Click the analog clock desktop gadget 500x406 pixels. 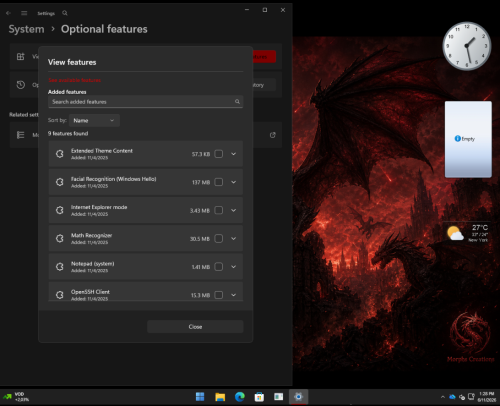pos(467,46)
